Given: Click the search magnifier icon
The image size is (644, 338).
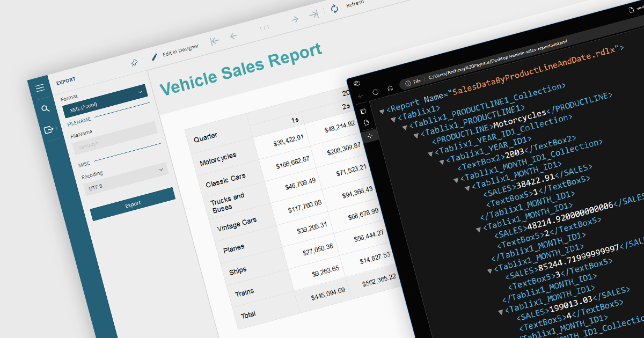Looking at the screenshot, I should coord(45,109).
